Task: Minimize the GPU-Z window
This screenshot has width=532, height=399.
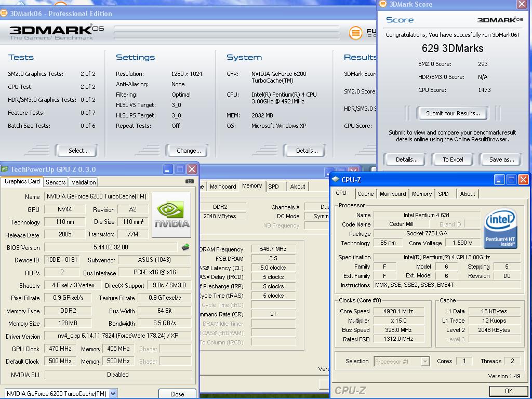Action: [168, 169]
